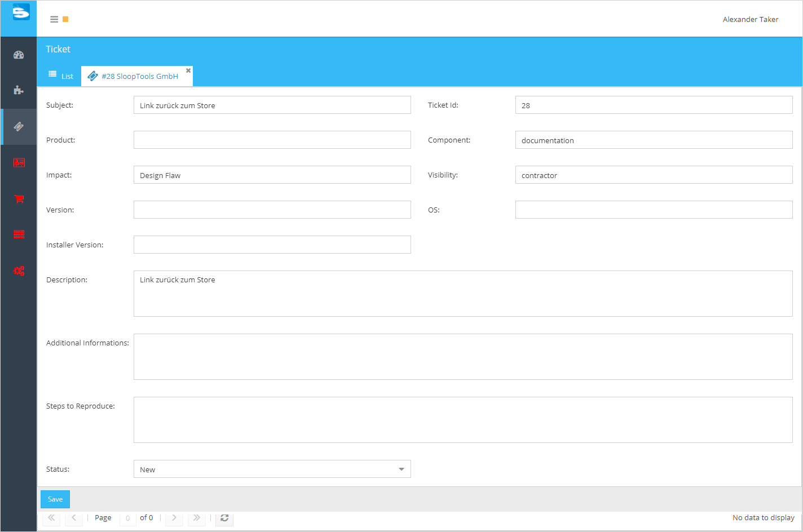Open the red shopping cart sidebar icon
This screenshot has width=803, height=532.
[19, 198]
